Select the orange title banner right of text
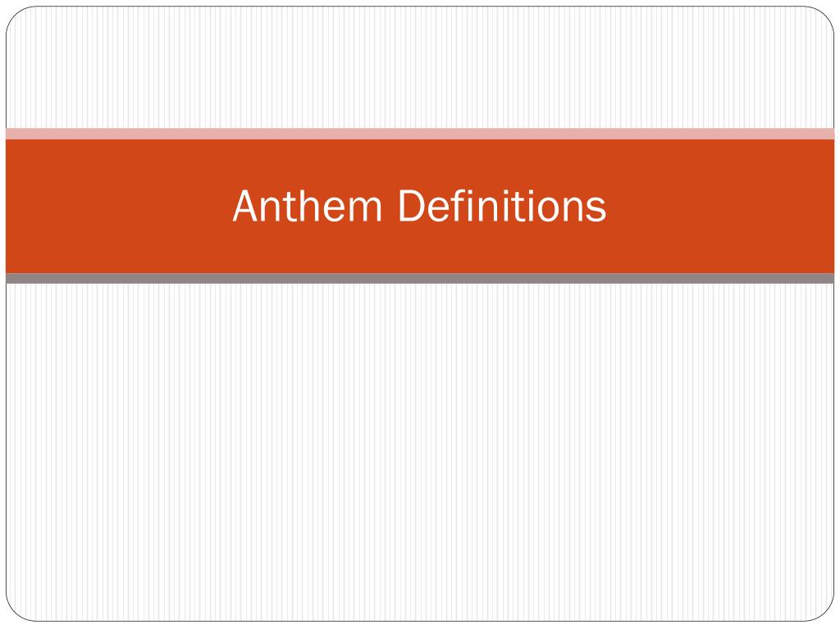The height and width of the screenshot is (630, 840). 720,206
